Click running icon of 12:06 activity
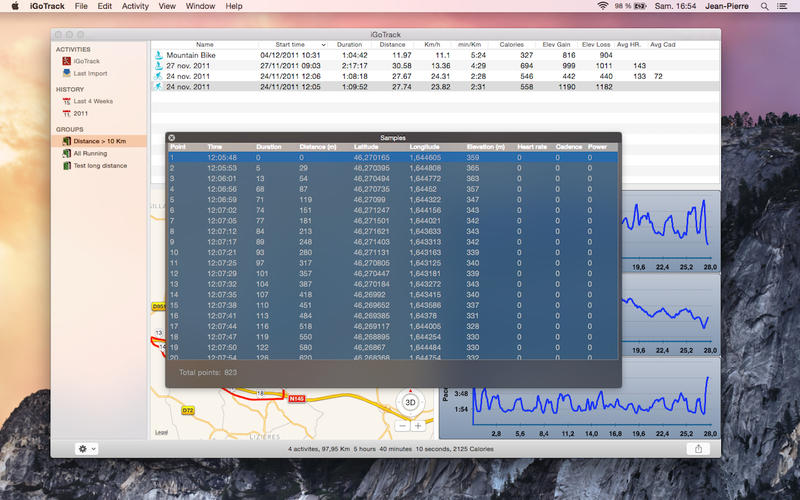800x500 pixels. [159, 77]
